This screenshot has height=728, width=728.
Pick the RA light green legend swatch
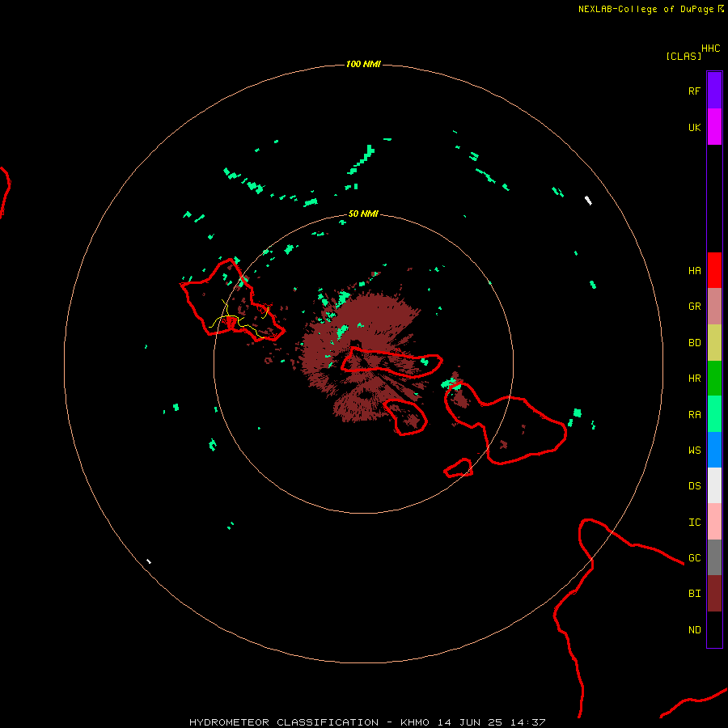714,414
